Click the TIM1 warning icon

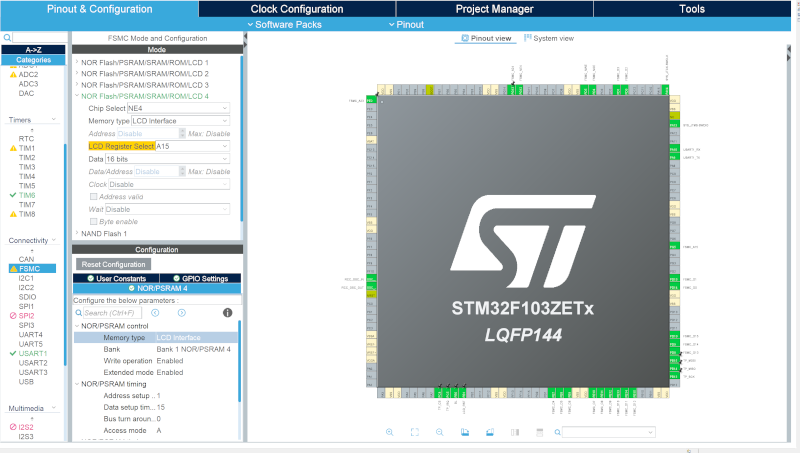[x=13, y=148]
